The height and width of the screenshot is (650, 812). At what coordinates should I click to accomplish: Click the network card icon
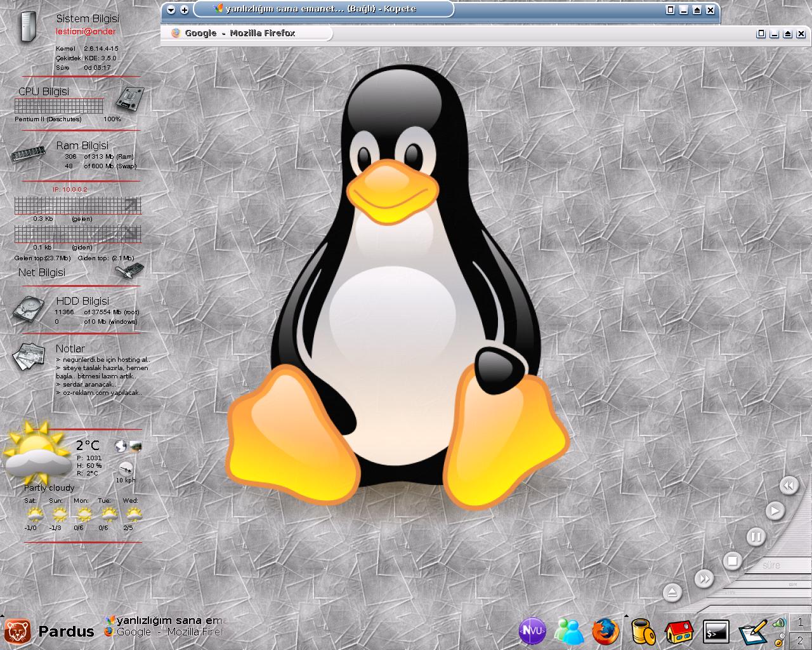pos(129,270)
